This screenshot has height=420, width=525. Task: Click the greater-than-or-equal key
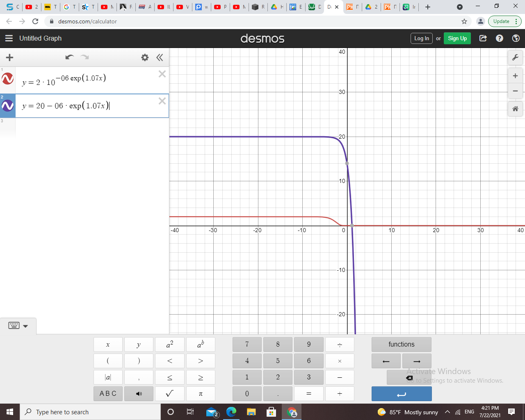coord(201,377)
